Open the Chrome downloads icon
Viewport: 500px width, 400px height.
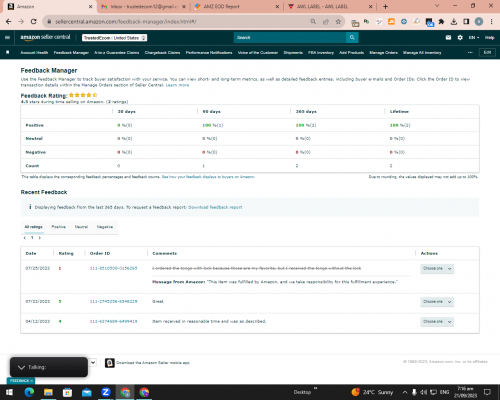454,22
